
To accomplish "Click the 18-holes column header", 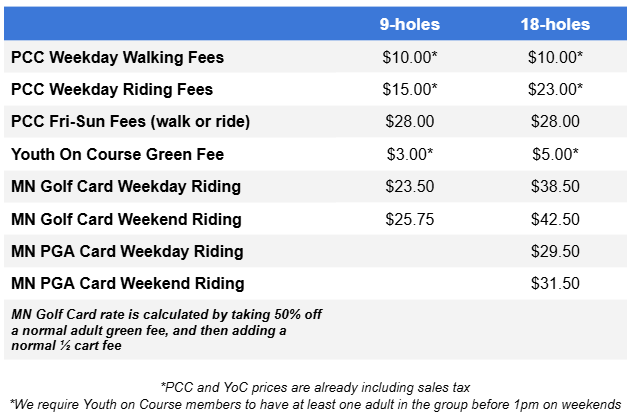I will click(555, 24).
